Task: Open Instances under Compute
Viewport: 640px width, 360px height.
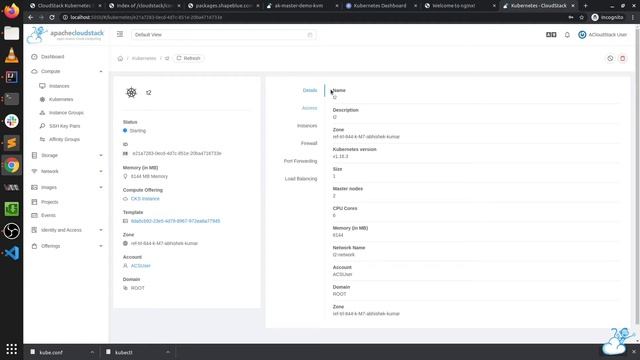Action: [x=59, y=86]
